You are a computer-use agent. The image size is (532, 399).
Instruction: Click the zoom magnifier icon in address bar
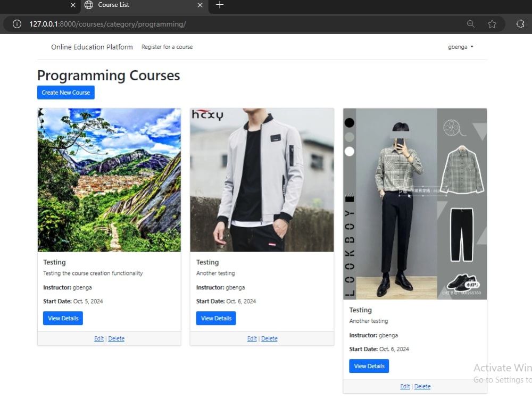point(471,24)
